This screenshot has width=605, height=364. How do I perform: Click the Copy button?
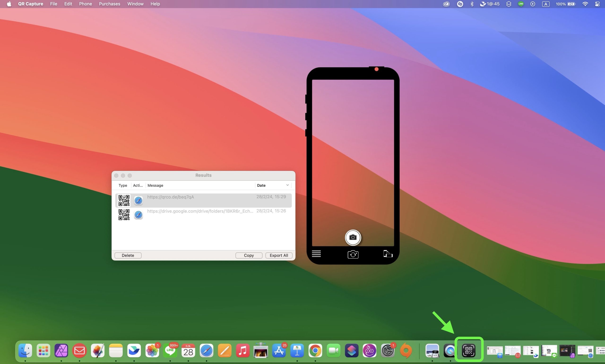pos(249,255)
